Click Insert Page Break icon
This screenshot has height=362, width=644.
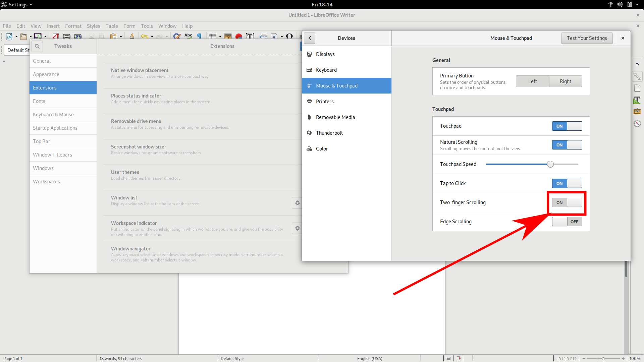264,36
